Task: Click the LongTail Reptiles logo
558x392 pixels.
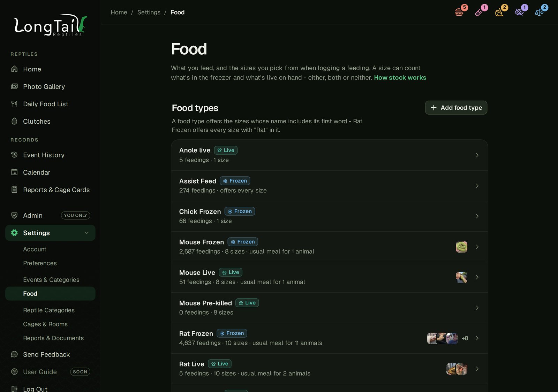Action: [50, 25]
